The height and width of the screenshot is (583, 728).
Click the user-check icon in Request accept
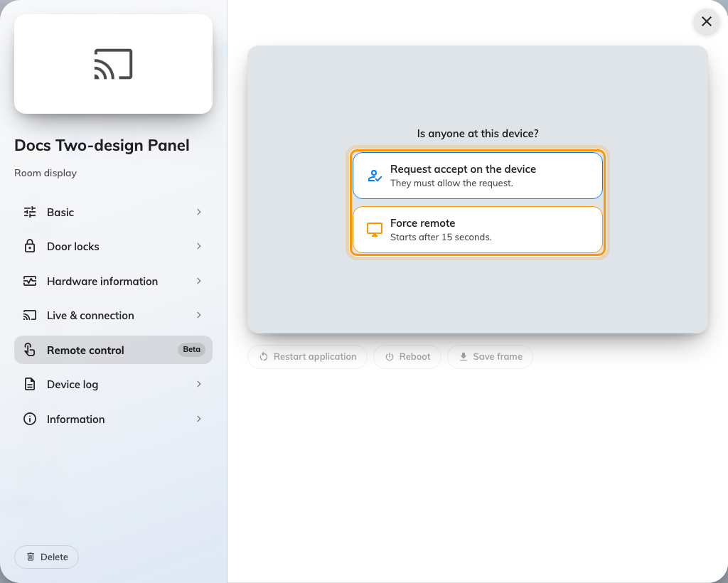coord(375,176)
